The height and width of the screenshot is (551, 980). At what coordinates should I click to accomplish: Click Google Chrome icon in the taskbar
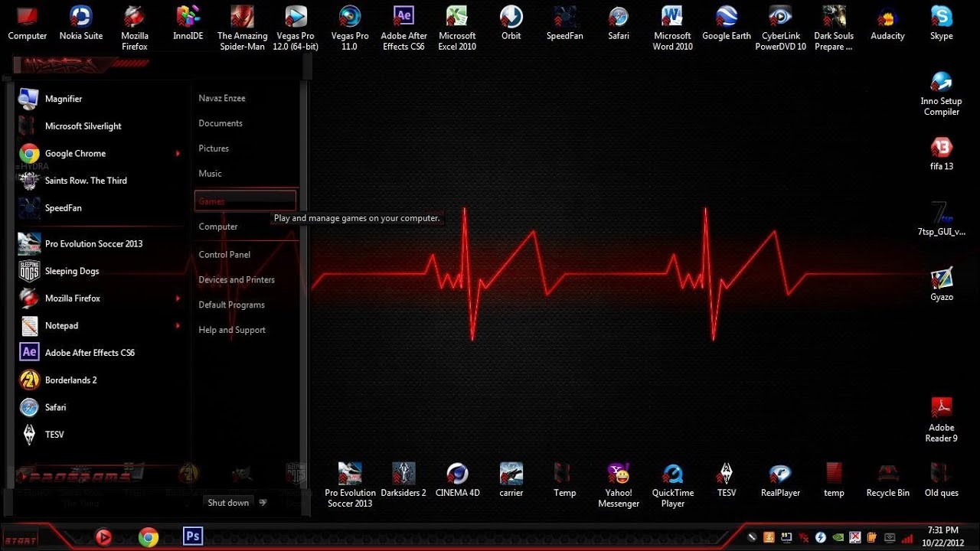click(149, 537)
